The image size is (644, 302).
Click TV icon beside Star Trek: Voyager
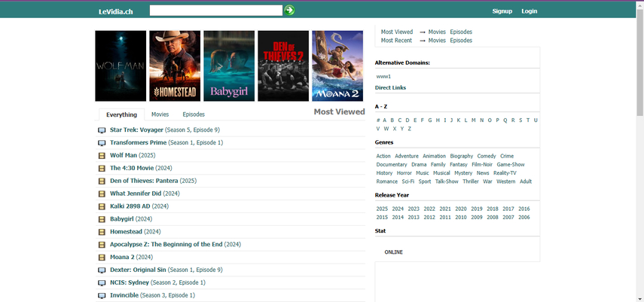coord(102,130)
